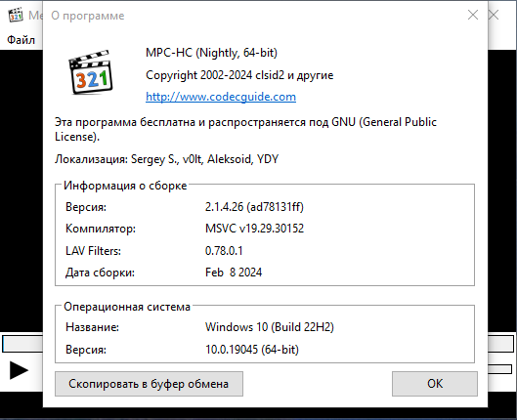
Task: Click the compiler value MSVC v19.29.30152
Action: pos(254,229)
